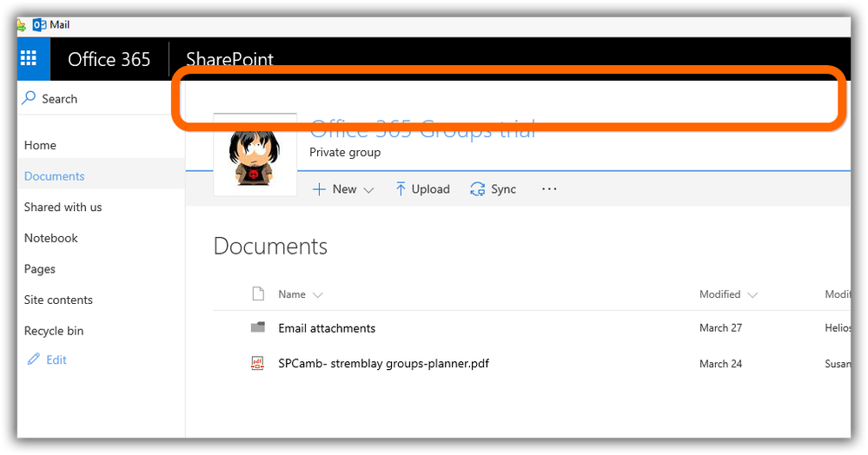Open the Modified column dropdown chevron
Image resolution: width=868 pixels, height=455 pixels.
(x=752, y=295)
